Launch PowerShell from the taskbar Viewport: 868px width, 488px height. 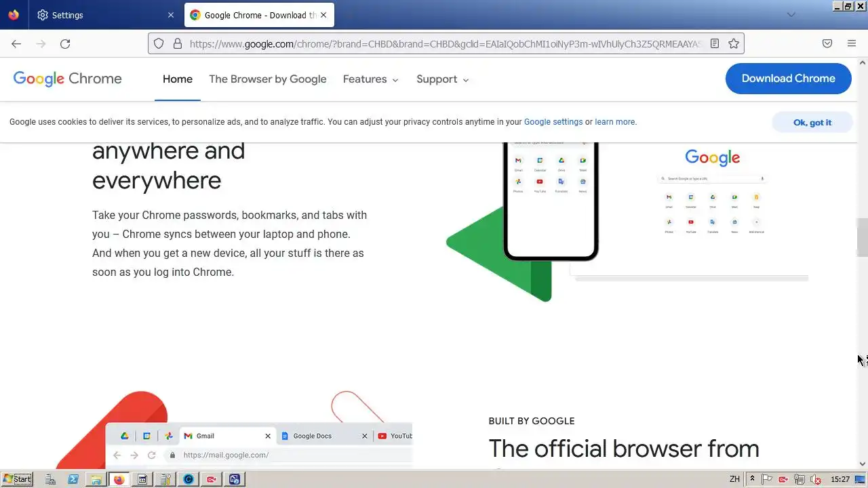coord(73,479)
